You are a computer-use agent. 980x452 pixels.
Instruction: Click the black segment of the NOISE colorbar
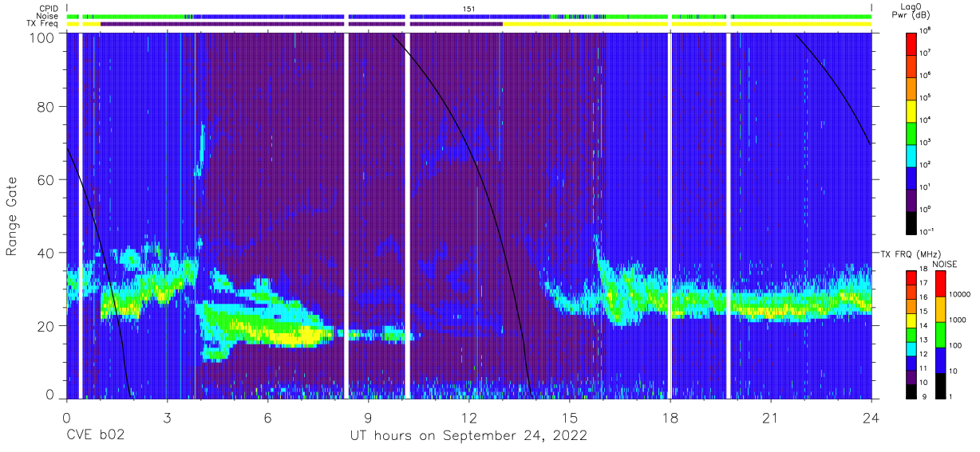pyautogui.click(x=939, y=384)
